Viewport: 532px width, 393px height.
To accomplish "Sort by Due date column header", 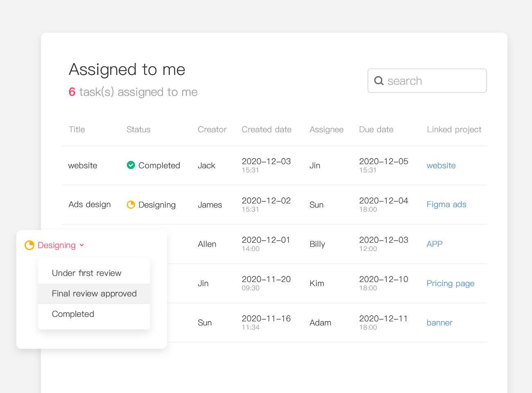I will click(376, 129).
